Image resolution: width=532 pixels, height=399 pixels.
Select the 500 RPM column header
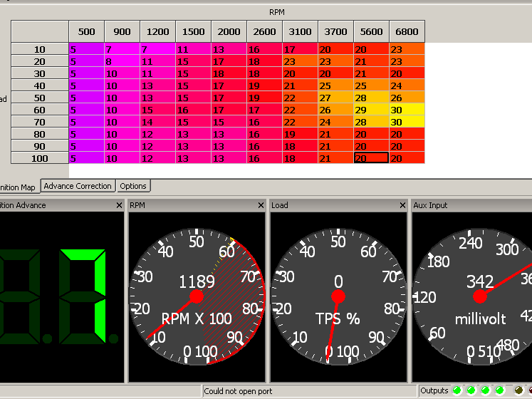[86, 32]
